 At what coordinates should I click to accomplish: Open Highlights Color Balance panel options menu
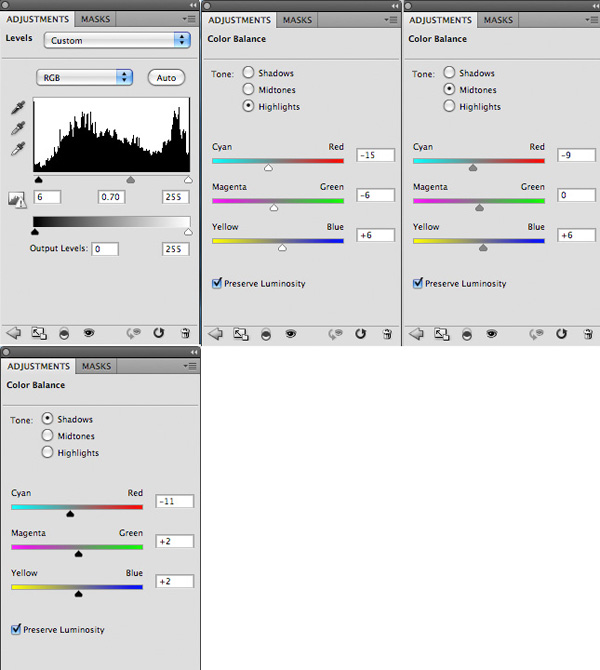(x=391, y=20)
